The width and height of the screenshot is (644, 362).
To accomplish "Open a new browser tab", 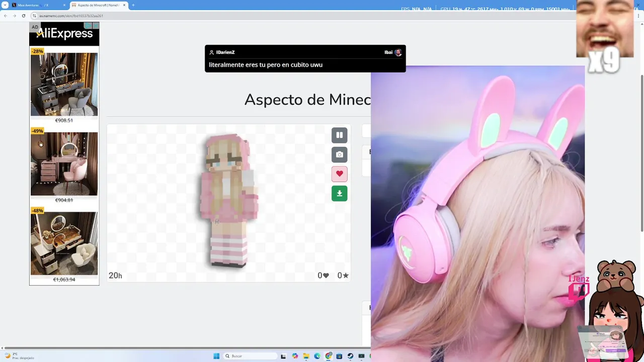I will pos(133,5).
